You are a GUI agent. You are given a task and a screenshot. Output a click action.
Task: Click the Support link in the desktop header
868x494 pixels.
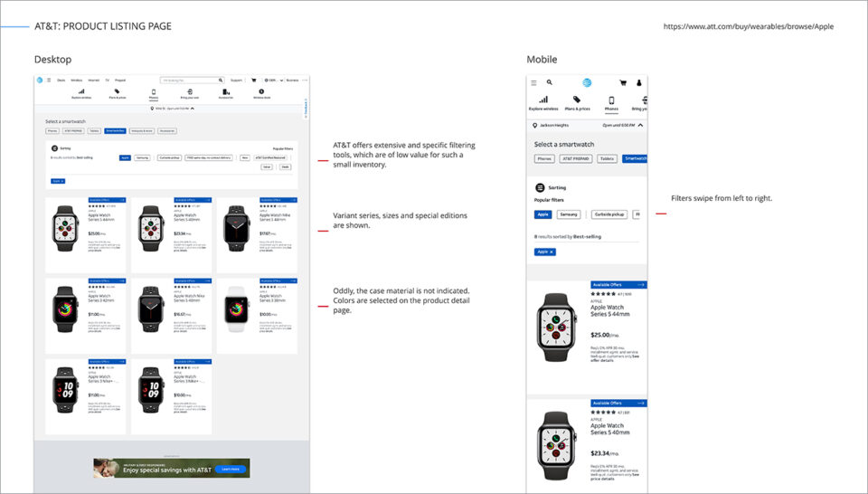pyautogui.click(x=236, y=81)
